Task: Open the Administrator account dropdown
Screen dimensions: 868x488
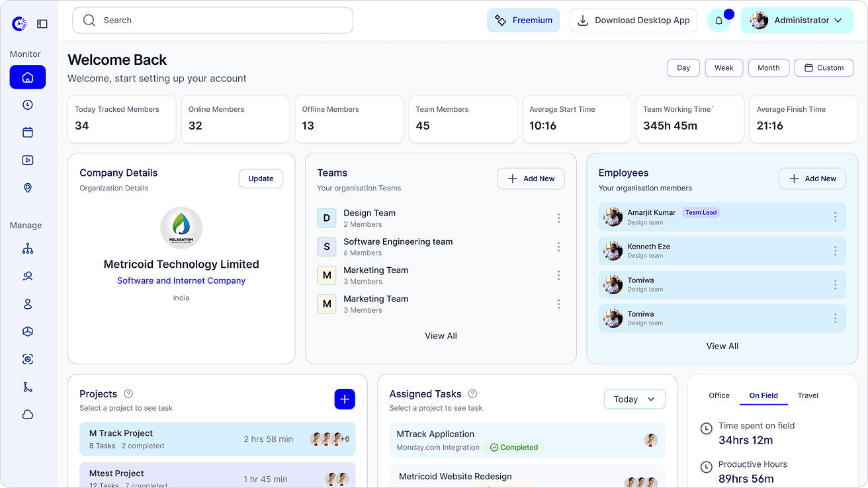Action: [797, 20]
